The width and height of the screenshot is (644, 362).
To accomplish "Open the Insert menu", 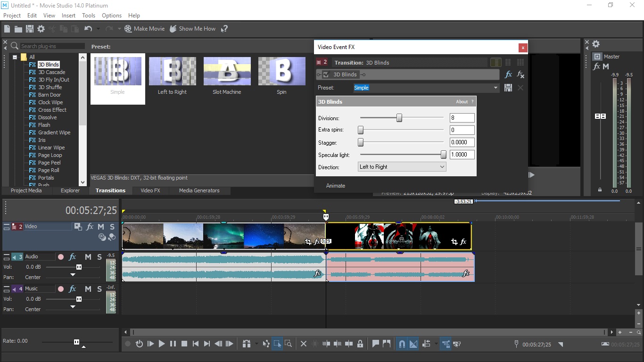I will click(68, 16).
